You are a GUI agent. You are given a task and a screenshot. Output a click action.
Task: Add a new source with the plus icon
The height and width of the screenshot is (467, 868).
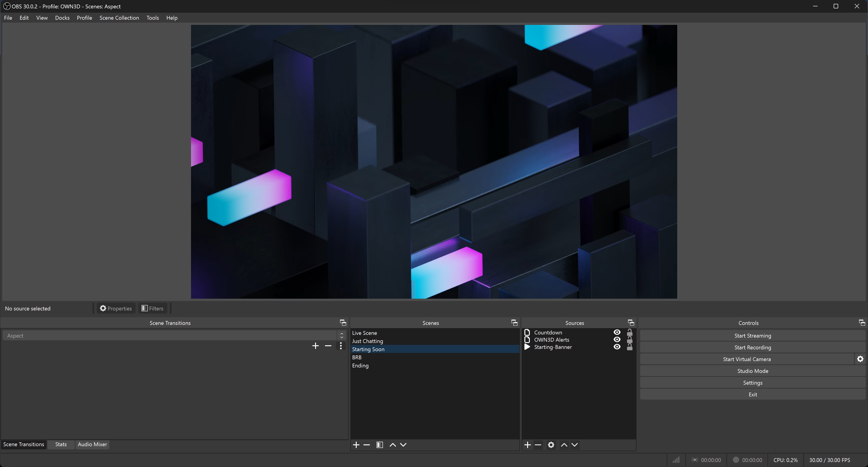[527, 445]
